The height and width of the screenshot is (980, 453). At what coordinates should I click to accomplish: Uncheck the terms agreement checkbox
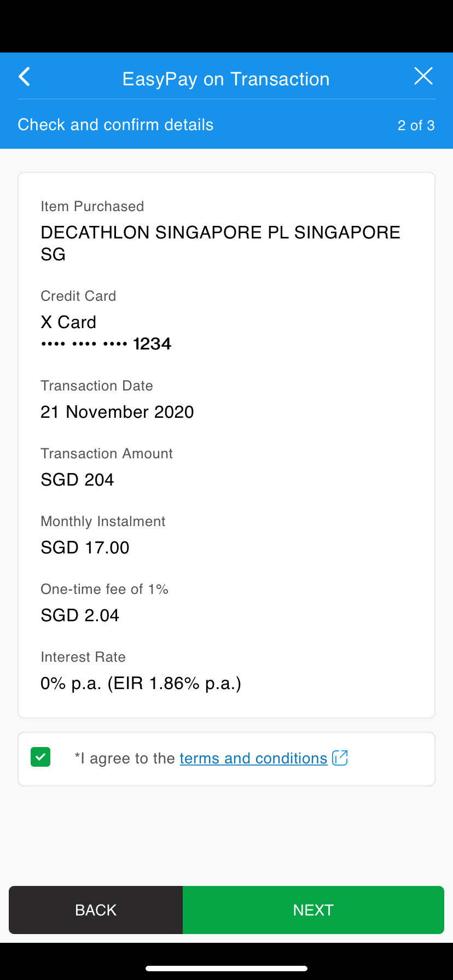click(40, 758)
